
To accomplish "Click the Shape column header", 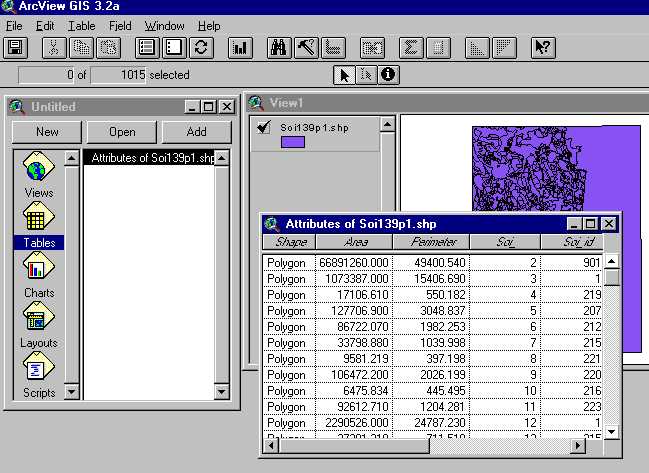I will (x=289, y=242).
